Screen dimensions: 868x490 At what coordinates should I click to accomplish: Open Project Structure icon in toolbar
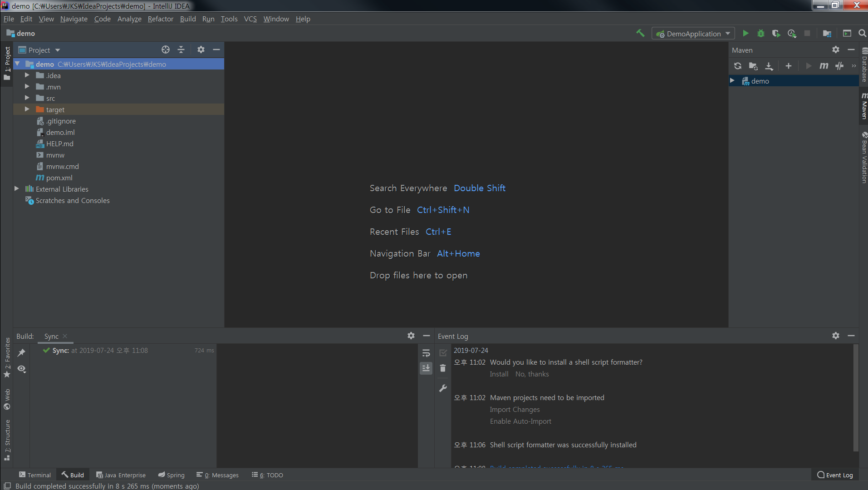pos(827,33)
